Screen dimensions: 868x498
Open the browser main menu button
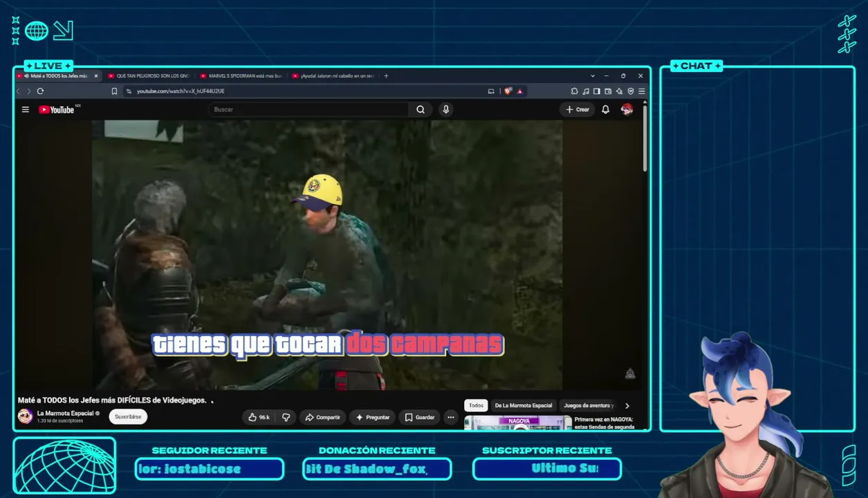point(641,91)
